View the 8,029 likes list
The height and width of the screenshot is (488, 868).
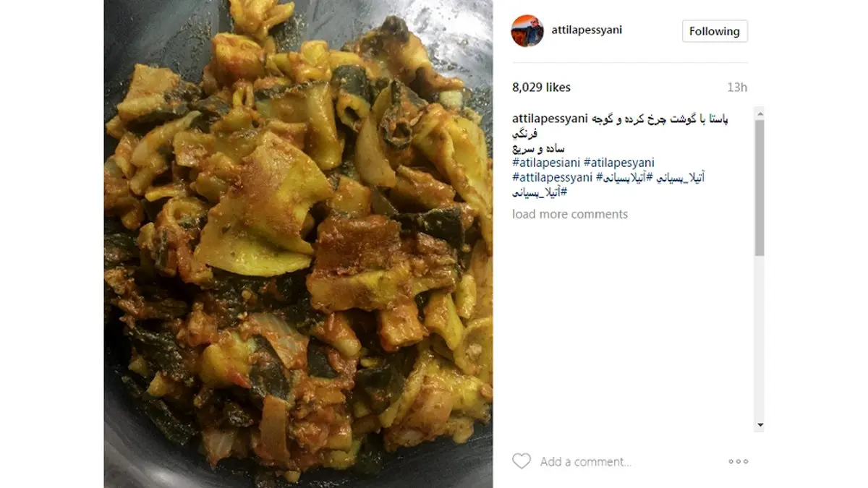coord(541,87)
